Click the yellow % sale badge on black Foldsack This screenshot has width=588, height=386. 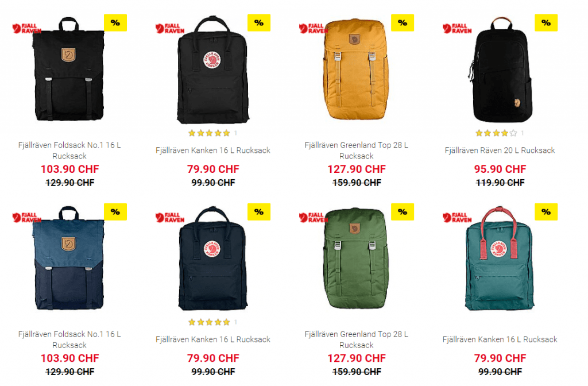tap(115, 22)
